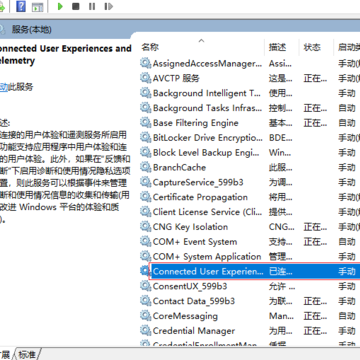Click gear icon of selected Connected User Experien... row
360x360 pixels.
145,271
